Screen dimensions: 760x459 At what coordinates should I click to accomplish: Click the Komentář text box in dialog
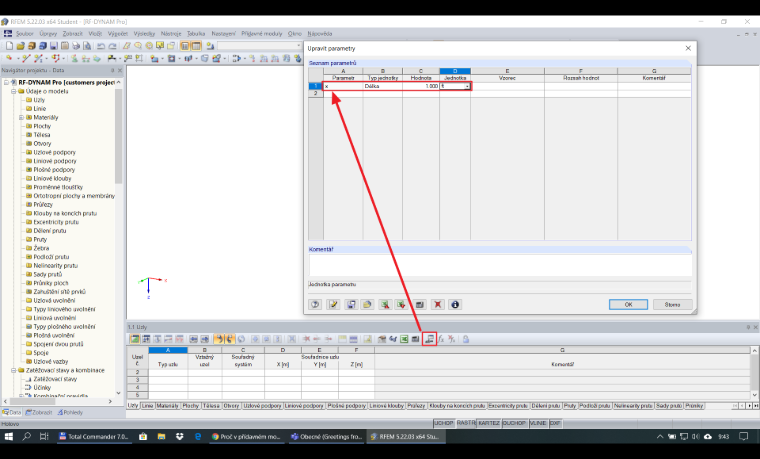tap(500, 265)
